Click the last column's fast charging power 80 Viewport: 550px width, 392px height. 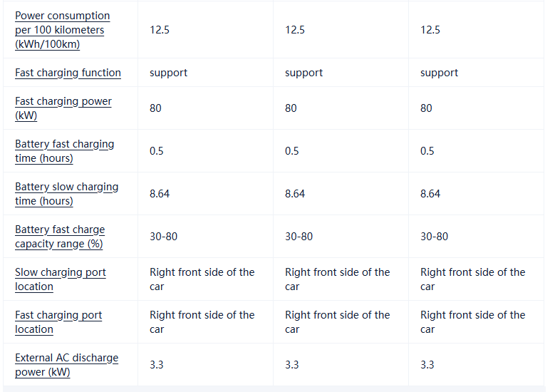click(x=426, y=108)
